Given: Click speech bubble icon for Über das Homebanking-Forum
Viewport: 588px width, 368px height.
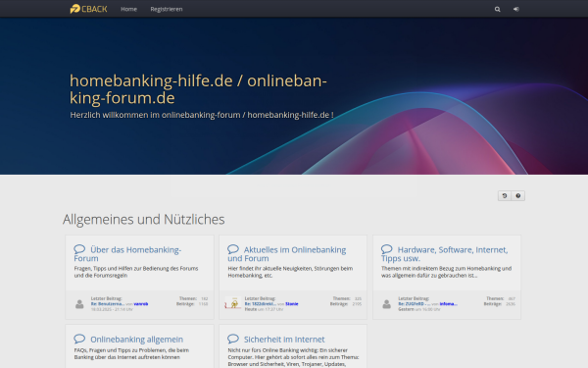Looking at the screenshot, I should 79,249.
